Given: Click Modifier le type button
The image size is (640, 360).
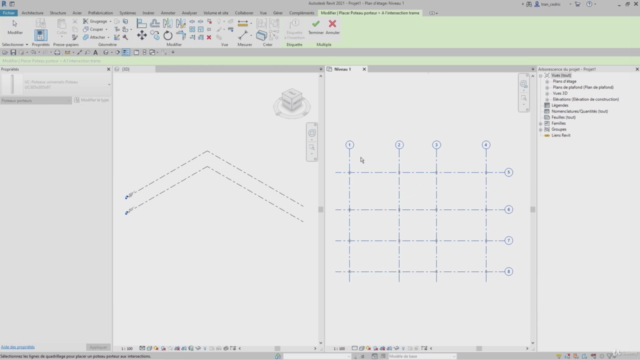Looking at the screenshot, I should (92, 100).
